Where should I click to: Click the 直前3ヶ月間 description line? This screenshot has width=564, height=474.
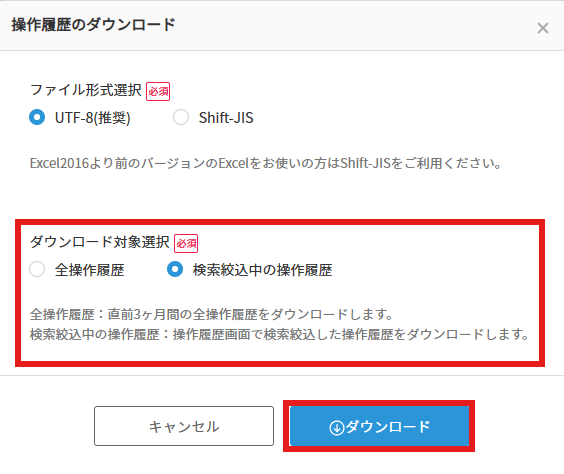pos(211,314)
